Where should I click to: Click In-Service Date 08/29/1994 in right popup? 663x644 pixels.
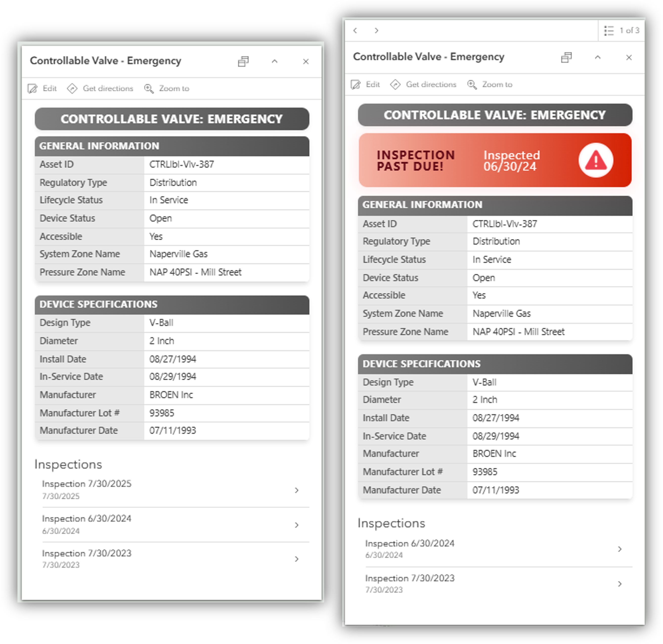click(496, 436)
